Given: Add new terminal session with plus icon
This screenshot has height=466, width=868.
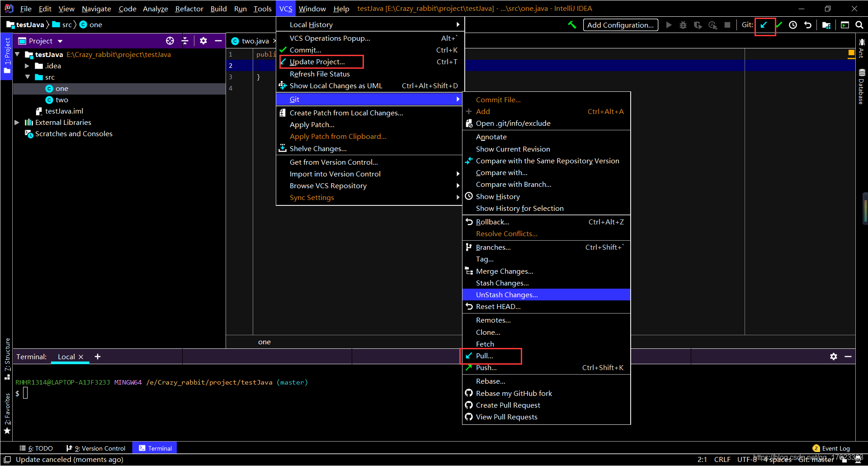Looking at the screenshot, I should (98, 357).
